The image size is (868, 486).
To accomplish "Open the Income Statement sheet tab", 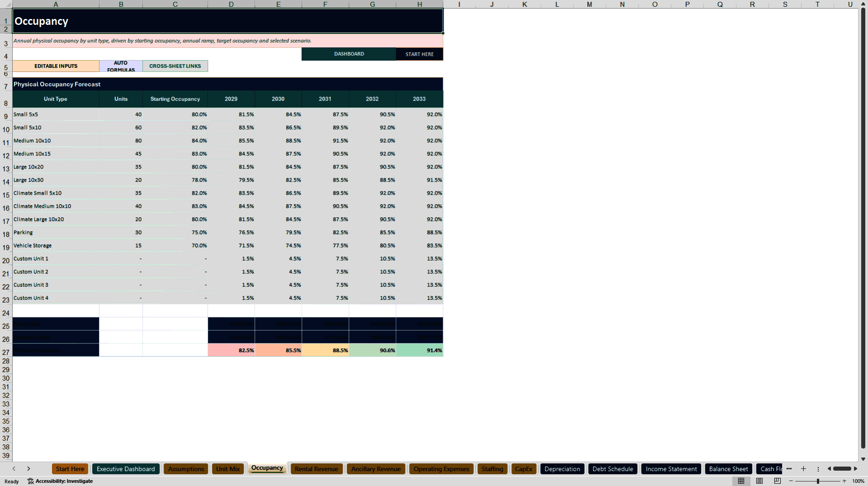I will pos(671,469).
